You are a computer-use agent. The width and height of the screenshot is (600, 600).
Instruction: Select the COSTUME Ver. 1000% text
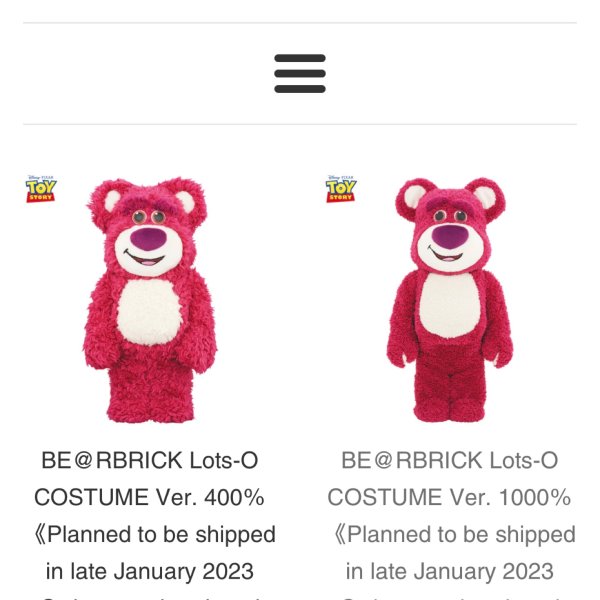point(449,497)
